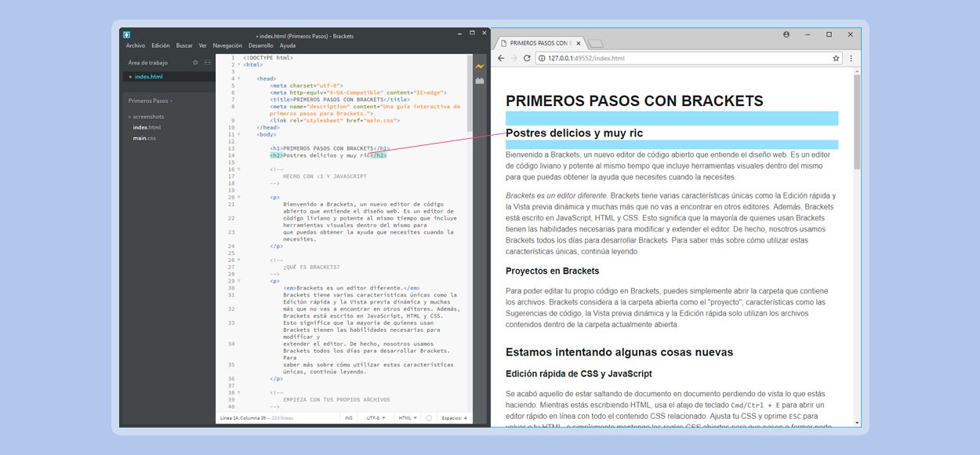Viewport: 980px width, 455px height.
Task: Select index.html in the working files list
Action: [149, 77]
